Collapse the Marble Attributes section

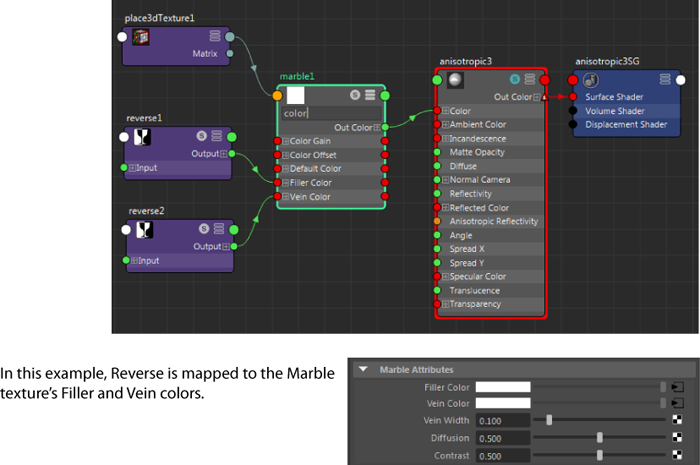coord(363,370)
